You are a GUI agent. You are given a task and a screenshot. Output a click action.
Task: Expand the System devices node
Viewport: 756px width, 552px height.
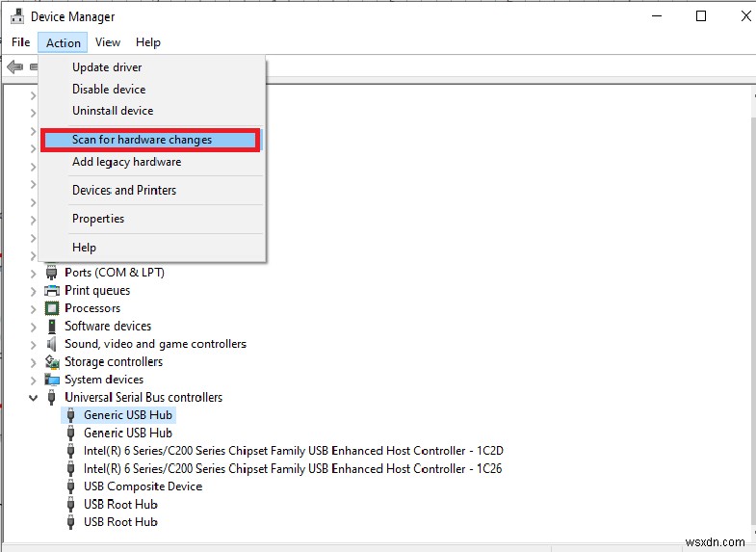[x=33, y=381]
